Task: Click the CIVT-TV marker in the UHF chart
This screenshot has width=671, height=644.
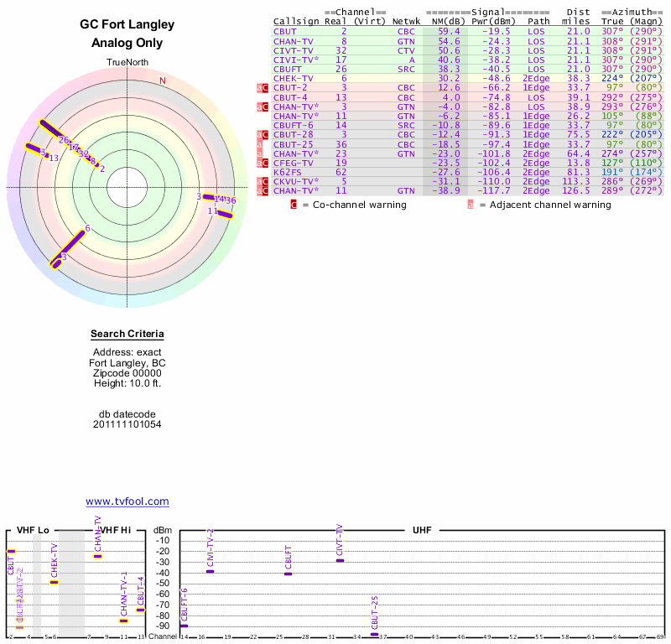Action: pyautogui.click(x=340, y=560)
